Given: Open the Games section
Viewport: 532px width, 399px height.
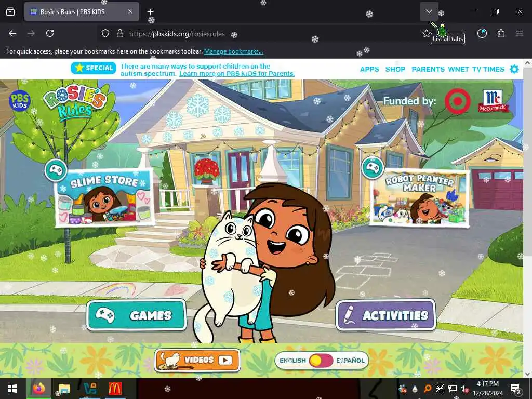Looking at the screenshot, I should pyautogui.click(x=137, y=315).
